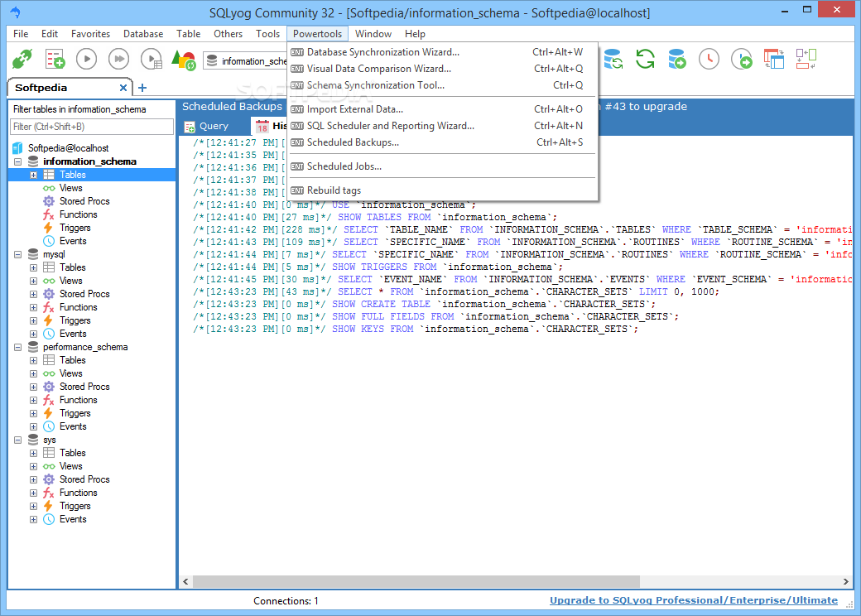This screenshot has height=616, width=861.
Task: Choose Rebuild tags menu entry
Action: coord(442,190)
